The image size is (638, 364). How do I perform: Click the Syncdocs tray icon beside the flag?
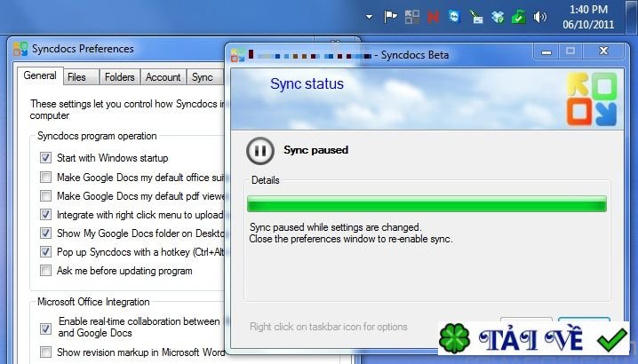[411, 17]
